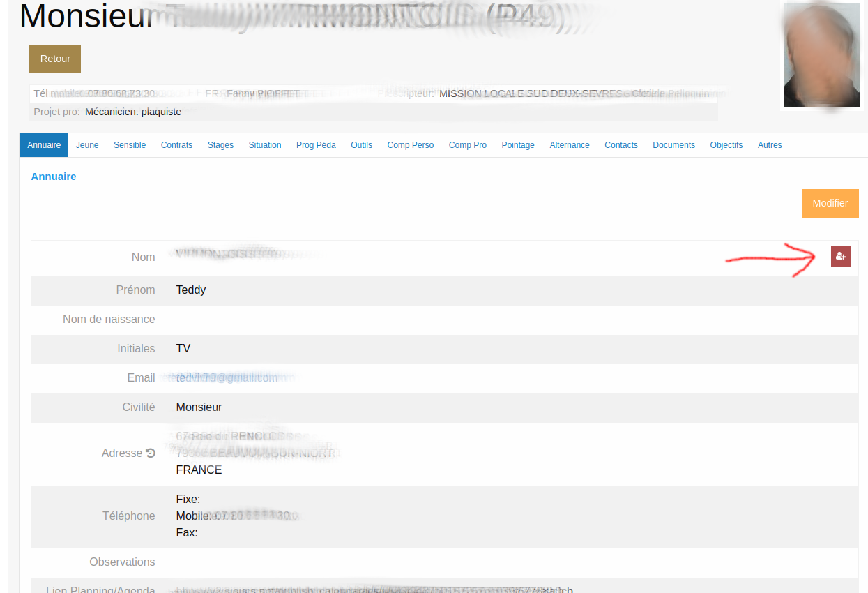Viewport: 868px width, 593px height.
Task: Switch to the Jeune tab
Action: [87, 145]
